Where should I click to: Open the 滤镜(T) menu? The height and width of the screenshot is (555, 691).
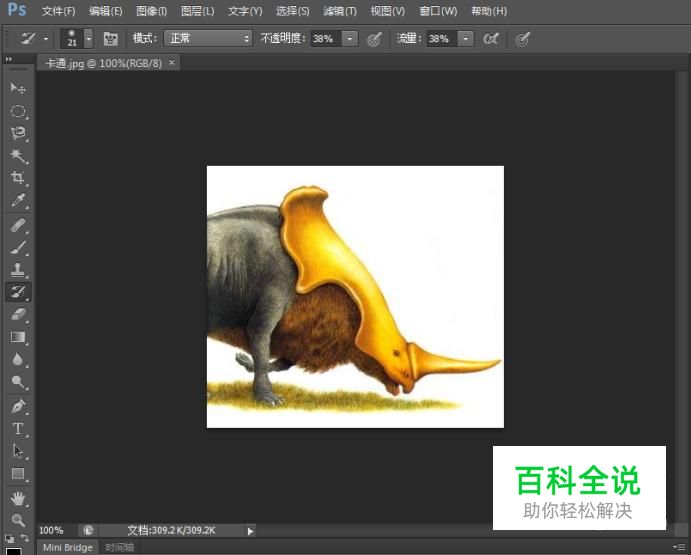point(340,11)
